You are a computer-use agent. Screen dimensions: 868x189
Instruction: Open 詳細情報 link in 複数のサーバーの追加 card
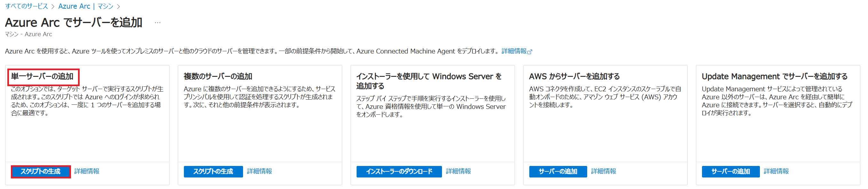coord(259,171)
